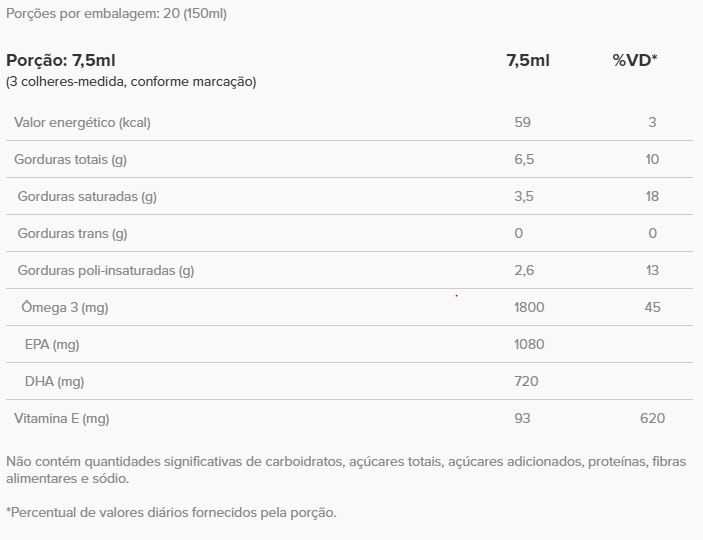
Task: Click the saturated fat %VD value '18'
Action: (x=652, y=196)
